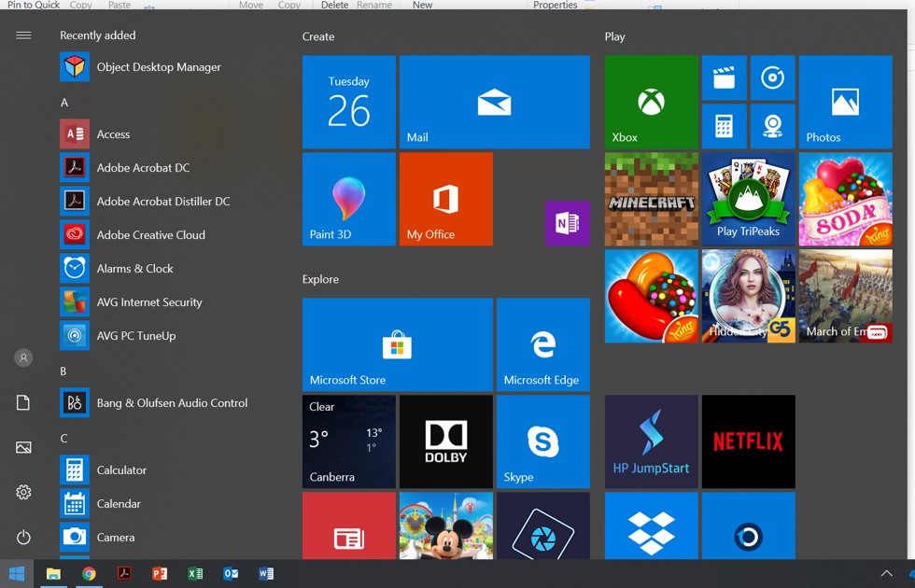The width and height of the screenshot is (915, 588).
Task: Open the My Office tile
Action: tap(446, 199)
